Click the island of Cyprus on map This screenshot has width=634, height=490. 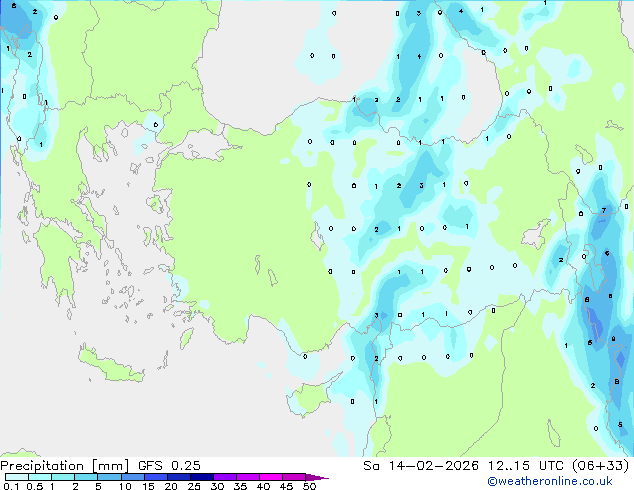tap(313, 394)
